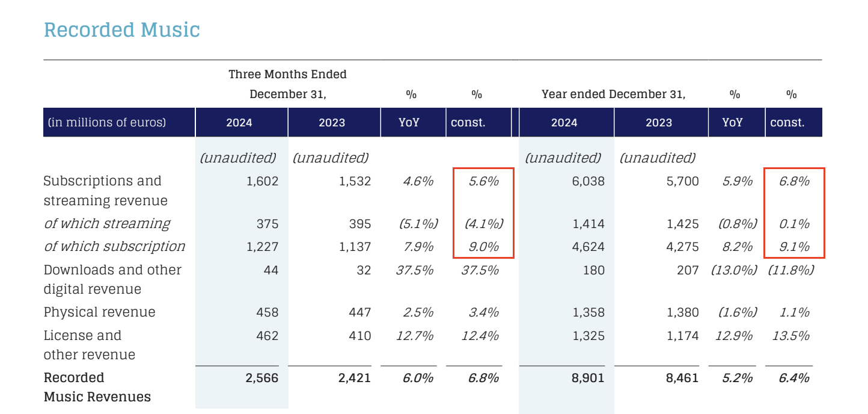Click the 2023 header under Year ended
This screenshot has height=414, width=868.
click(659, 123)
